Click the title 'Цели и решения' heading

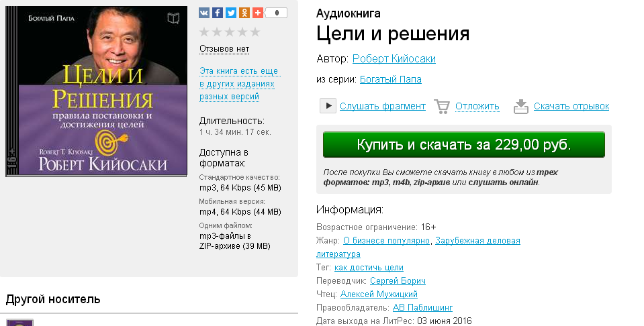pyautogui.click(x=393, y=34)
